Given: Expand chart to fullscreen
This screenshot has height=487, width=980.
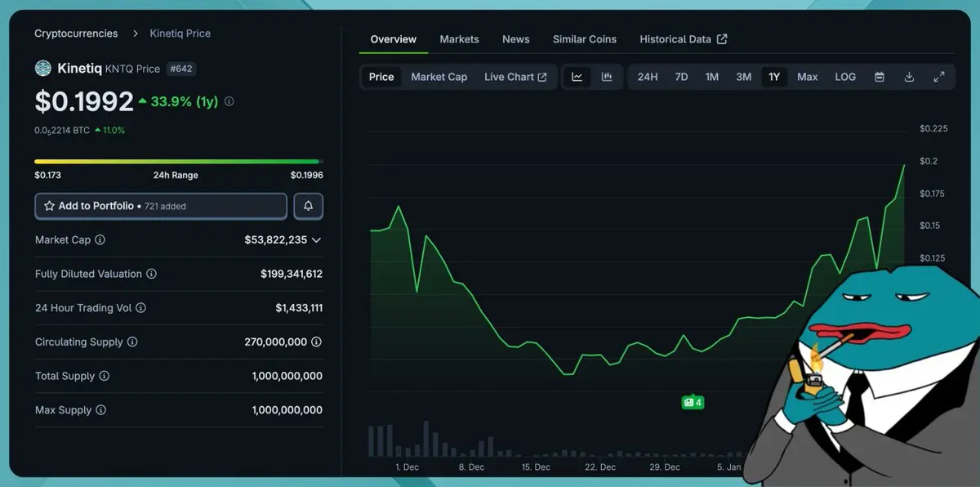Looking at the screenshot, I should (939, 77).
